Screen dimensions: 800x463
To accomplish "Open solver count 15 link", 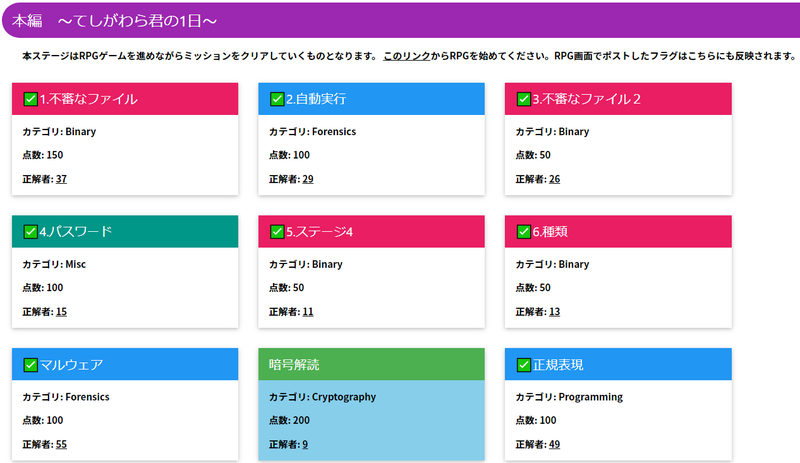I will [x=61, y=312].
